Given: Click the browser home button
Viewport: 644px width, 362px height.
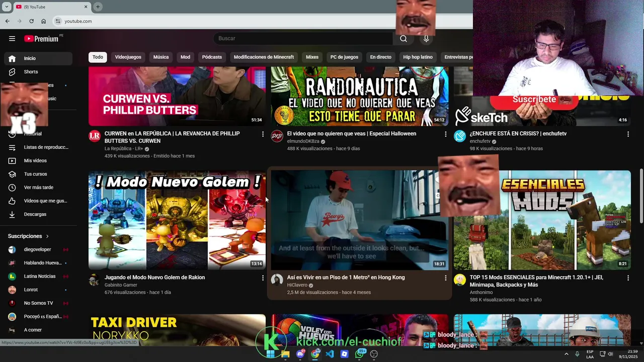Looking at the screenshot, I should pos(43,21).
